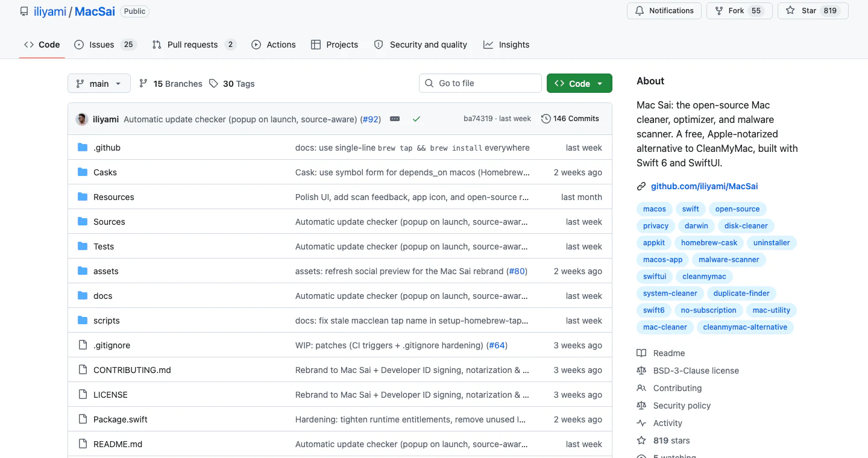The height and width of the screenshot is (458, 868).
Task: Open the github.com/iliyami/MacSai link
Action: coord(705,187)
